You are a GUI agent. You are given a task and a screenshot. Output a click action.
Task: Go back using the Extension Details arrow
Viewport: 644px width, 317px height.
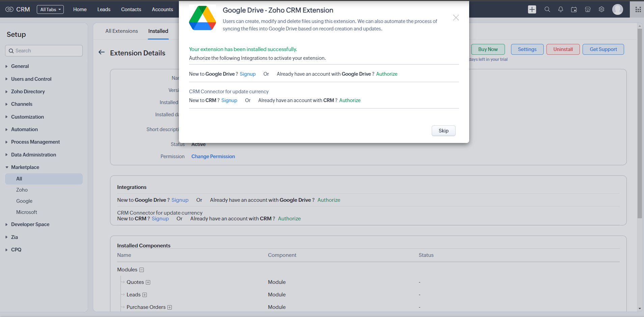[x=102, y=52]
